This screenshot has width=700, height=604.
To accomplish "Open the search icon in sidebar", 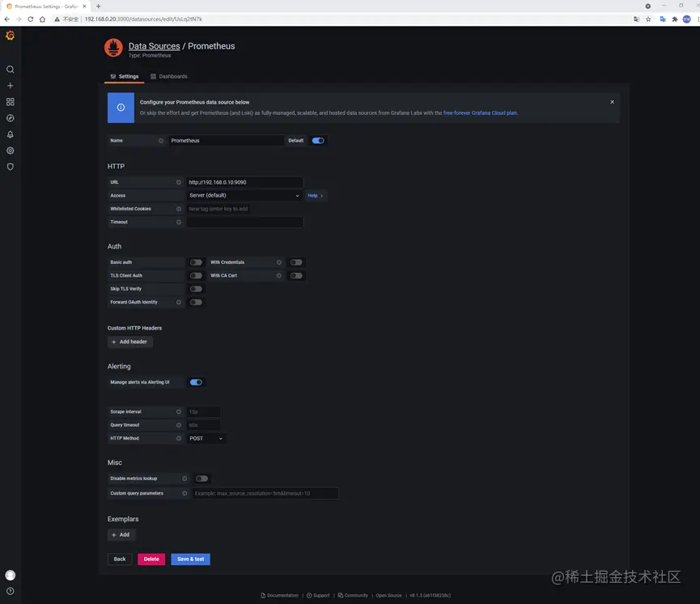I will 11,70.
